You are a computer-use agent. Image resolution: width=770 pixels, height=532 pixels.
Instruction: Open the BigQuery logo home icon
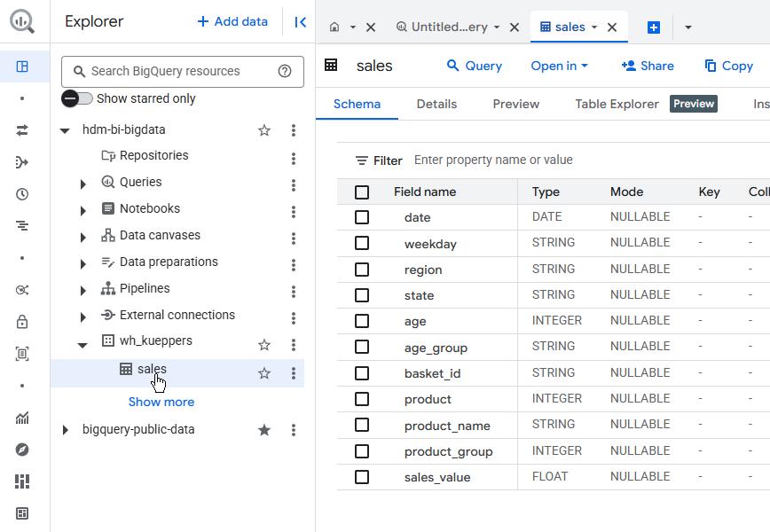(22, 21)
